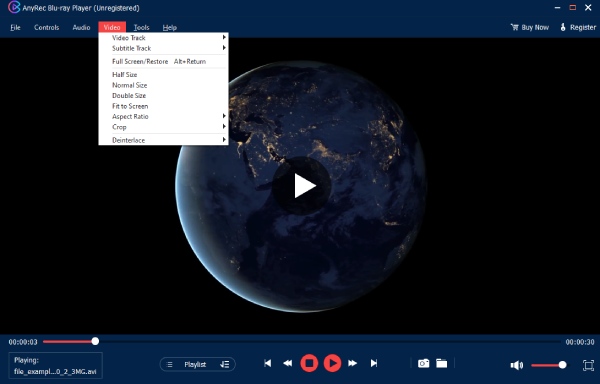Click the volume slider handle
Image resolution: width=600 pixels, height=384 pixels.
click(x=562, y=365)
